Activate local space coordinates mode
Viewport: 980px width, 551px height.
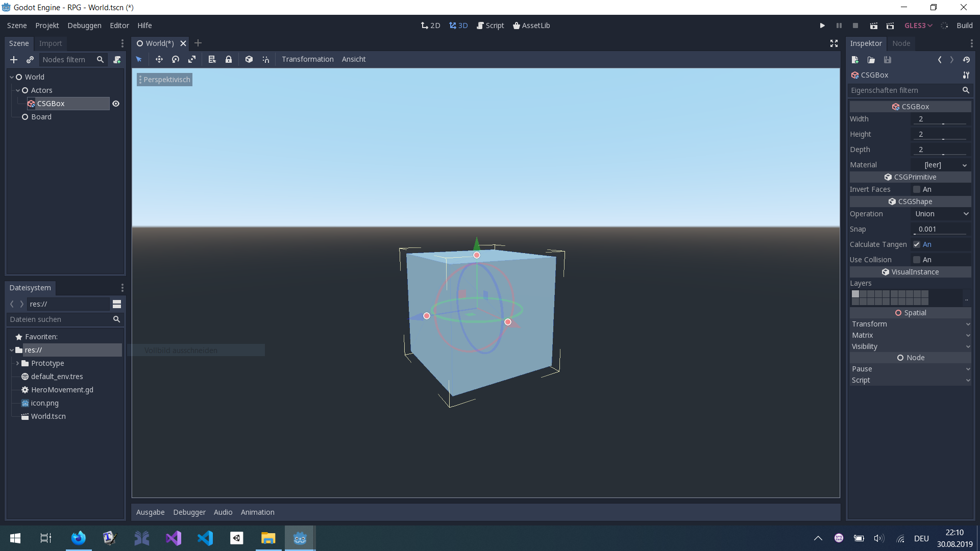[249, 59]
